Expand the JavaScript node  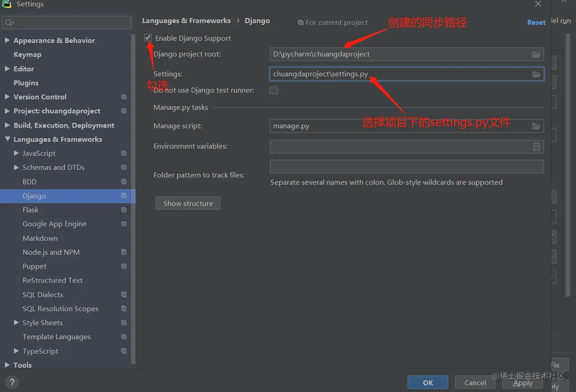[16, 154]
